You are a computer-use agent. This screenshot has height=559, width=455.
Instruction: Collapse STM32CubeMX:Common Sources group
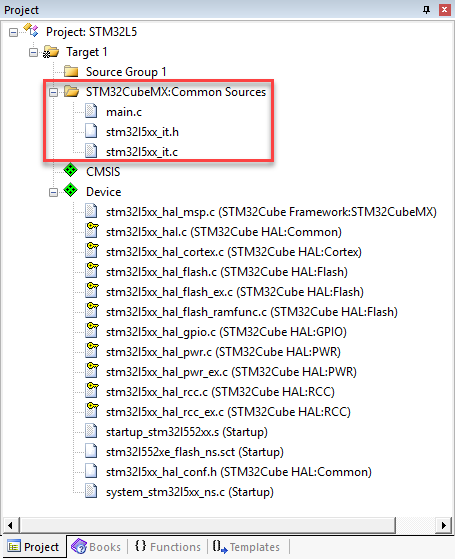click(x=53, y=92)
